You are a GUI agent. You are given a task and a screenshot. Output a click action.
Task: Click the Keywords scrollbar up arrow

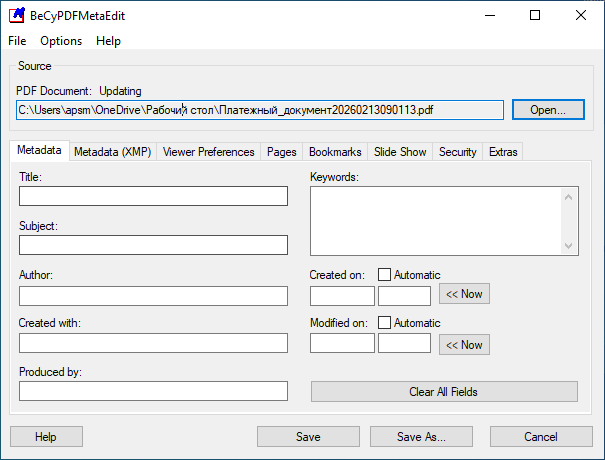568,197
